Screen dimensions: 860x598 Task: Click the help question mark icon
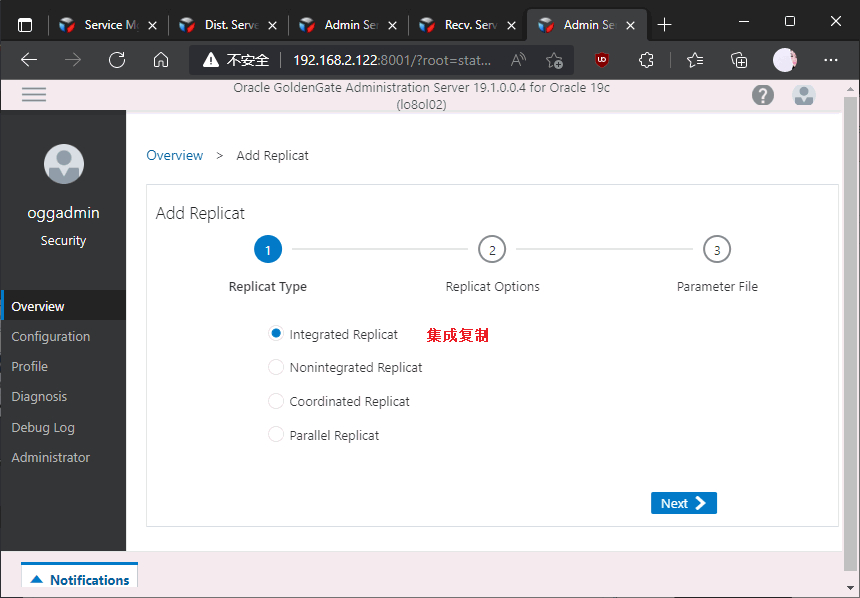[763, 95]
